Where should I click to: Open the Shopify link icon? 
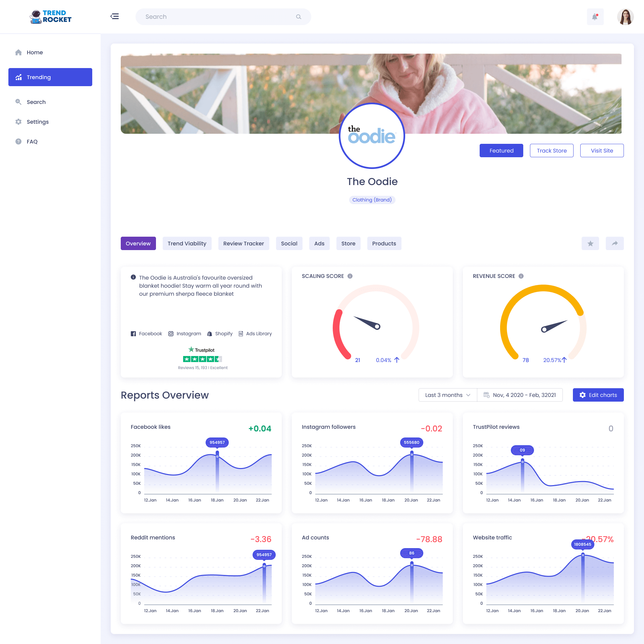[x=210, y=334]
